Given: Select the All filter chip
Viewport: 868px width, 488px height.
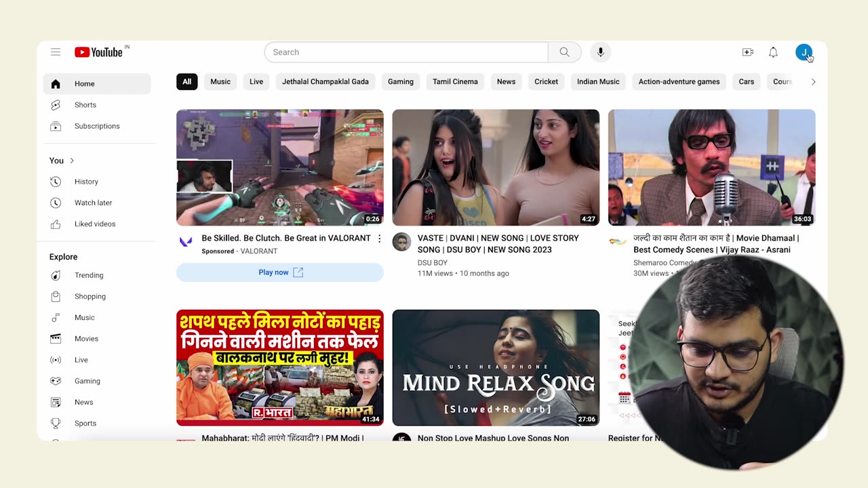Looking at the screenshot, I should 186,82.
